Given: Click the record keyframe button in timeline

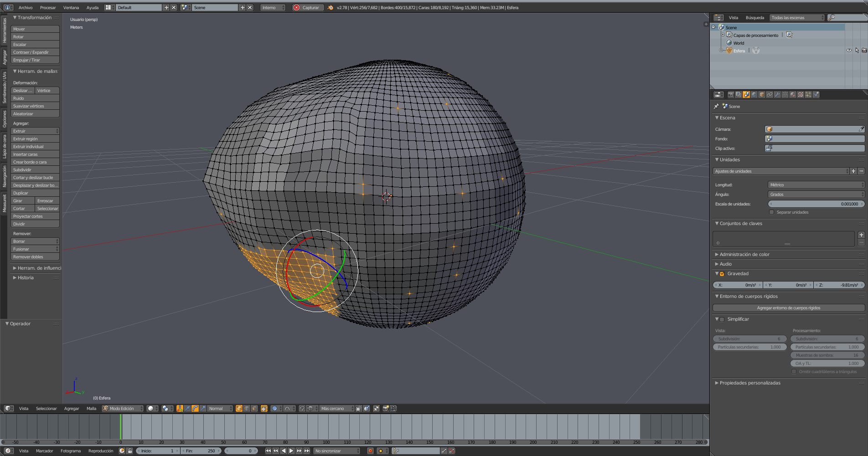Looking at the screenshot, I should (x=370, y=451).
